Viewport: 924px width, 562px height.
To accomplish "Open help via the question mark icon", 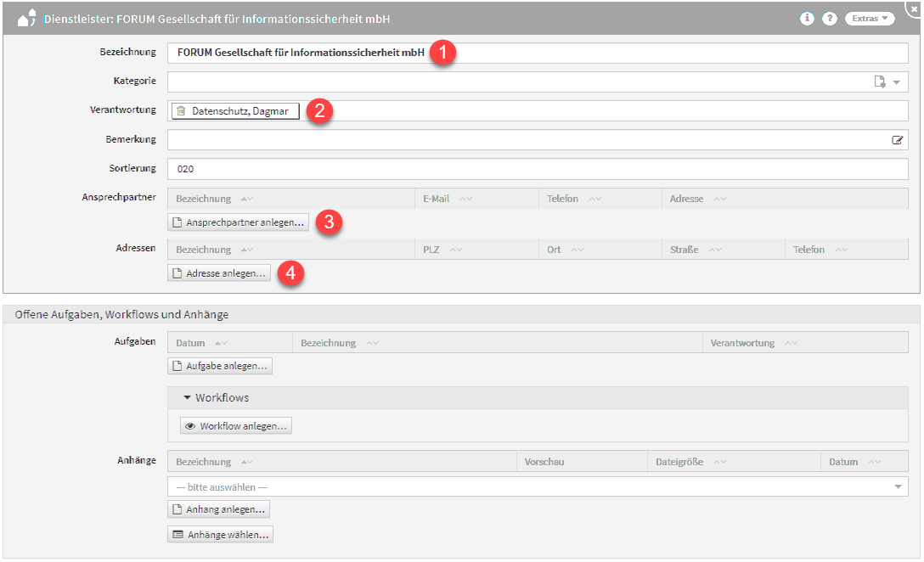I will pyautogui.click(x=830, y=19).
